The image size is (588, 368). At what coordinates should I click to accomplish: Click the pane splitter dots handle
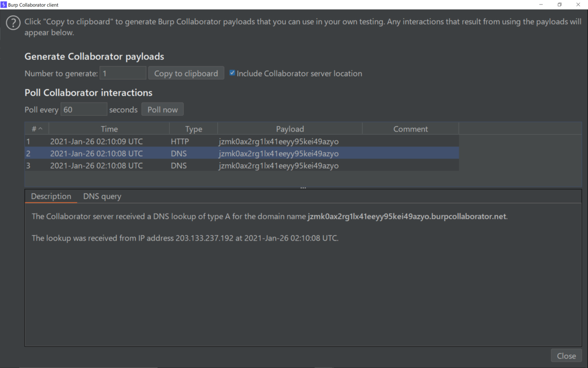point(303,187)
